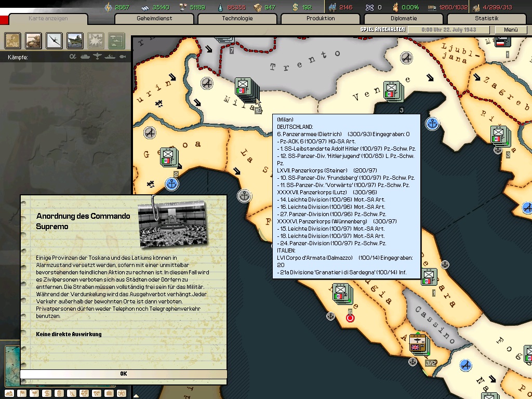Click the grey anchor port at La Spezia

pos(244,196)
